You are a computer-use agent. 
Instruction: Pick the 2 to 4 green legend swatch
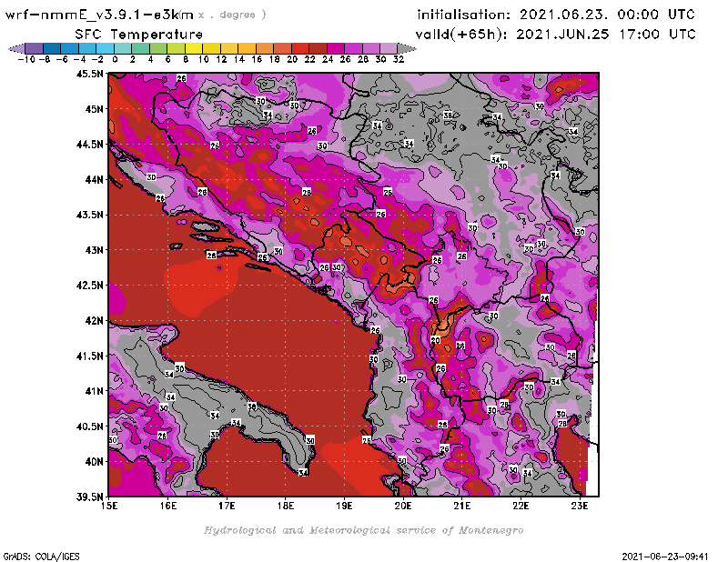(x=140, y=48)
